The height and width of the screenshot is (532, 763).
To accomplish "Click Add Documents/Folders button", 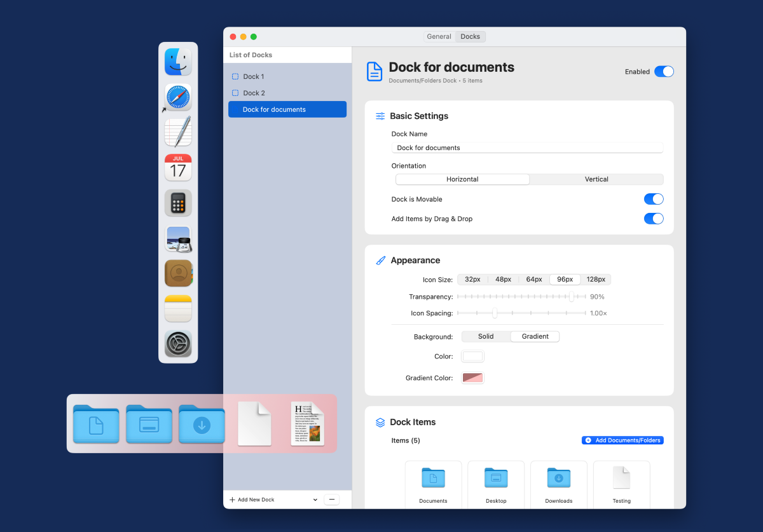I will pyautogui.click(x=622, y=440).
